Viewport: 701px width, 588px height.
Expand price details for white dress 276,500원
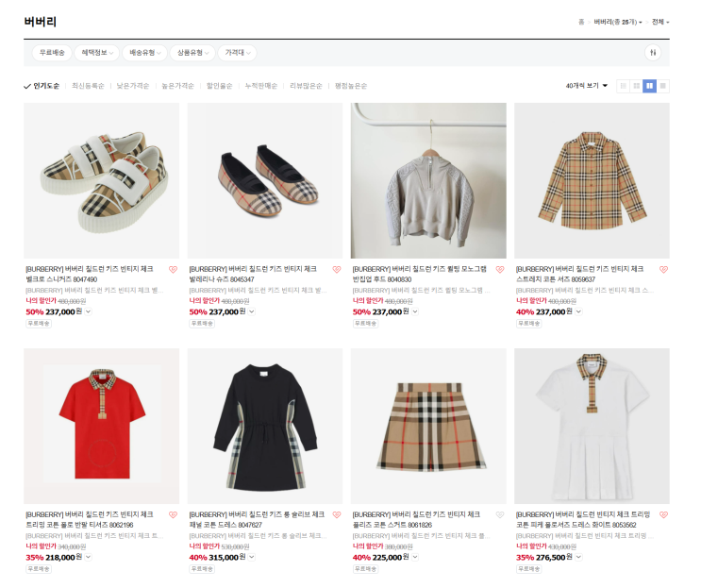pyautogui.click(x=578, y=557)
